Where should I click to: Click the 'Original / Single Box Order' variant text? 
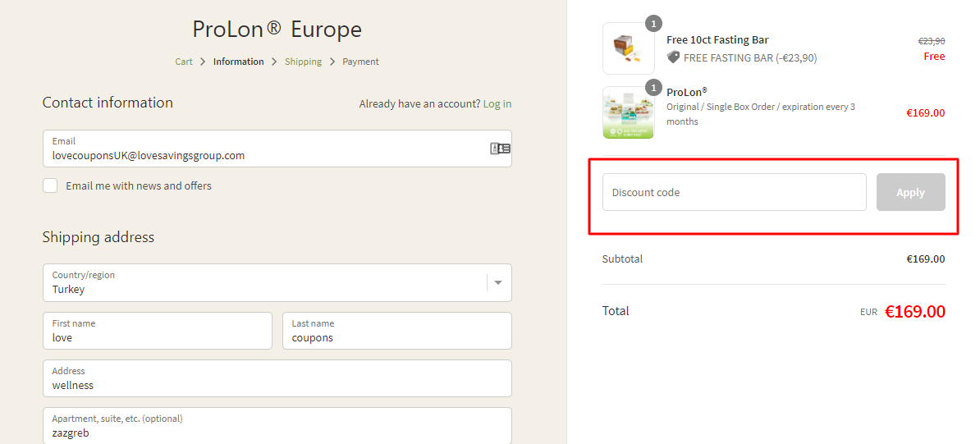coord(761,114)
